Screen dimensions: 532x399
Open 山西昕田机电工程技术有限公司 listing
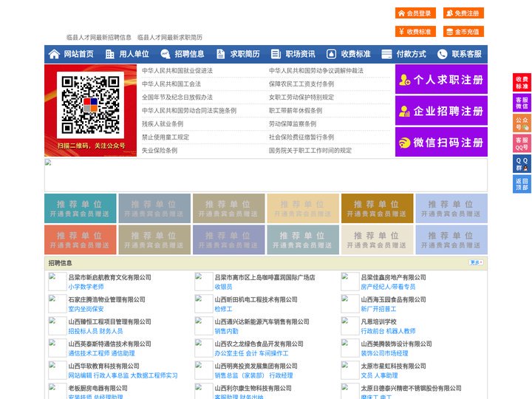(256, 299)
